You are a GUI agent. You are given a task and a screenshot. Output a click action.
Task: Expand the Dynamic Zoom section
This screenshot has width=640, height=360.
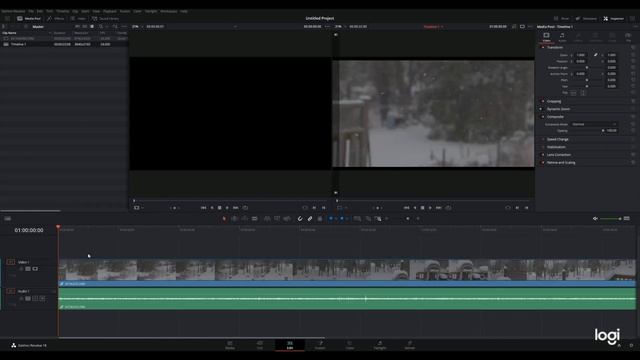(558, 109)
